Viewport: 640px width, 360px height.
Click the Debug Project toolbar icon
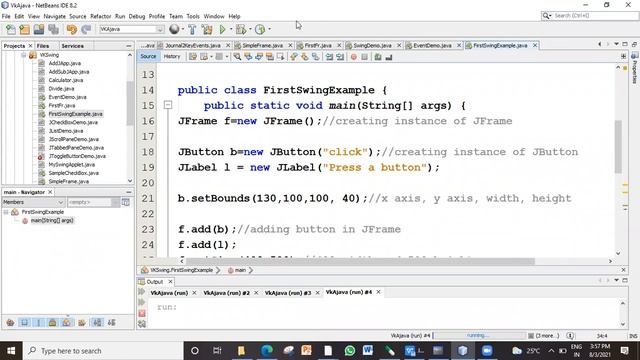coord(240,29)
